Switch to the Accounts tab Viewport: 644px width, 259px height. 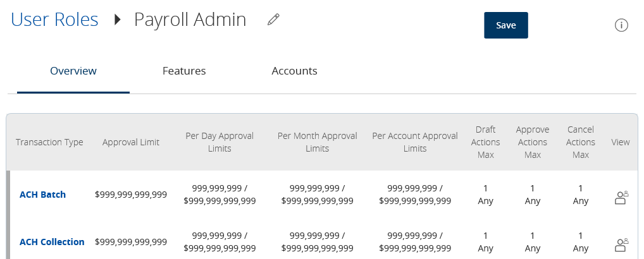(x=295, y=71)
